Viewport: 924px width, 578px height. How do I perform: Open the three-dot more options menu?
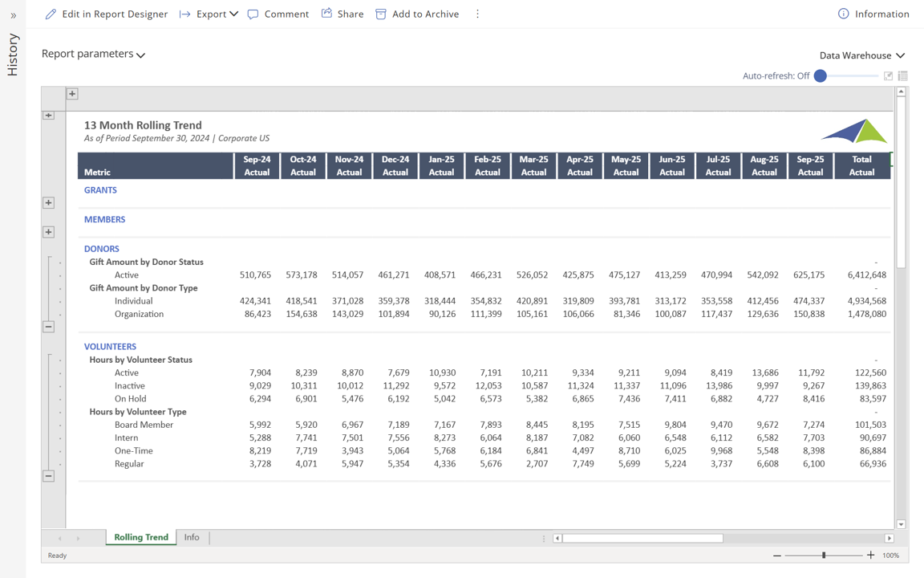[x=477, y=14]
